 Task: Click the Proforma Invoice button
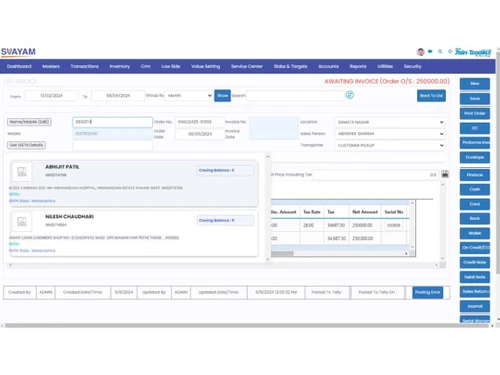475,142
